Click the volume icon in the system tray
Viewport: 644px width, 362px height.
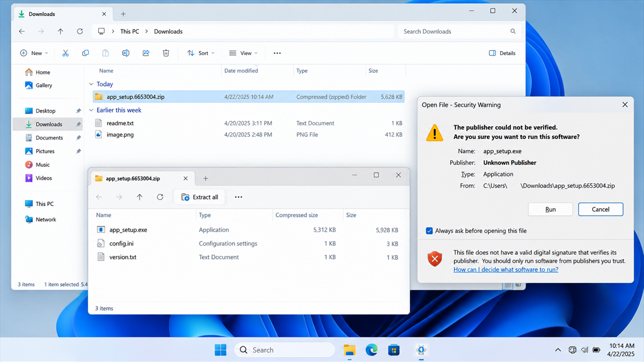click(x=584, y=350)
